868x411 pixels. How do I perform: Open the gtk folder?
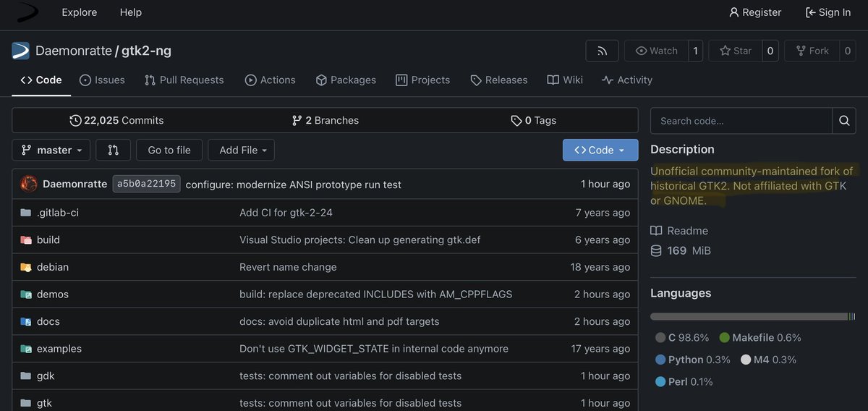[x=44, y=403]
